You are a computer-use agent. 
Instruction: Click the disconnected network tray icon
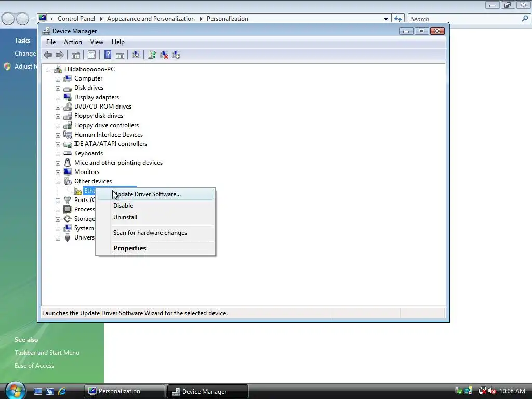coord(482,391)
